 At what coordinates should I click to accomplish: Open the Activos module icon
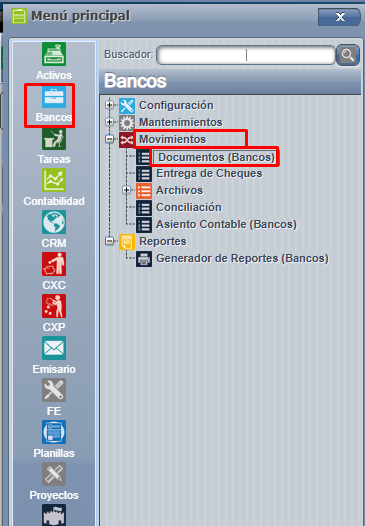(54, 54)
